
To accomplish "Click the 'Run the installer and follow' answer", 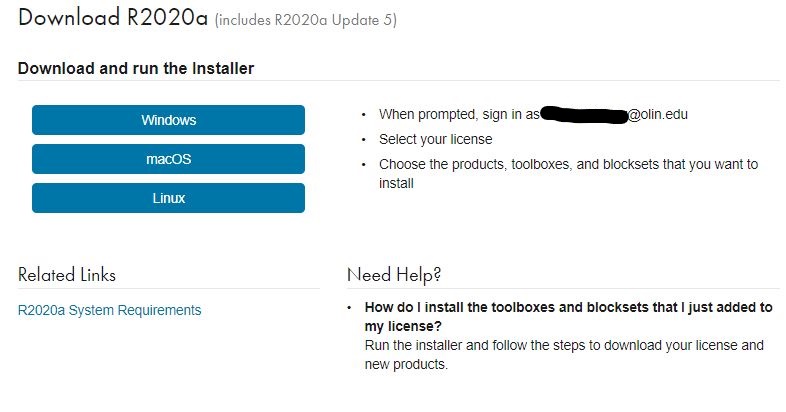I will tap(564, 354).
